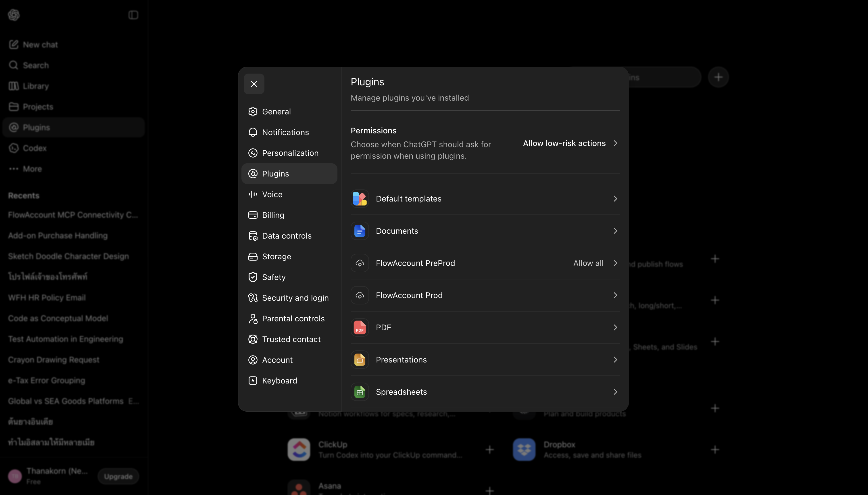Close the settings dialog with X
868x495 pixels.
[x=254, y=84]
